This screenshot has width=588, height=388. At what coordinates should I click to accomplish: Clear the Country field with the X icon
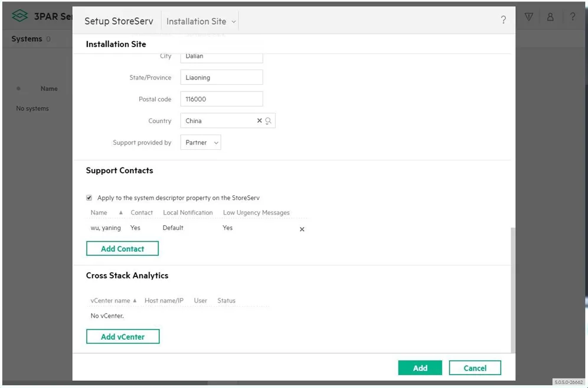259,121
